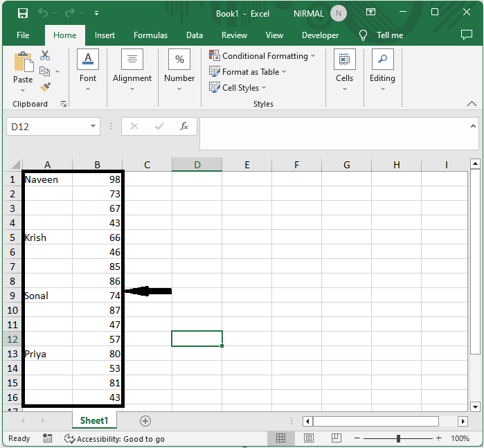Click the Comments speech bubble icon
The height and width of the screenshot is (448, 484).
[467, 35]
